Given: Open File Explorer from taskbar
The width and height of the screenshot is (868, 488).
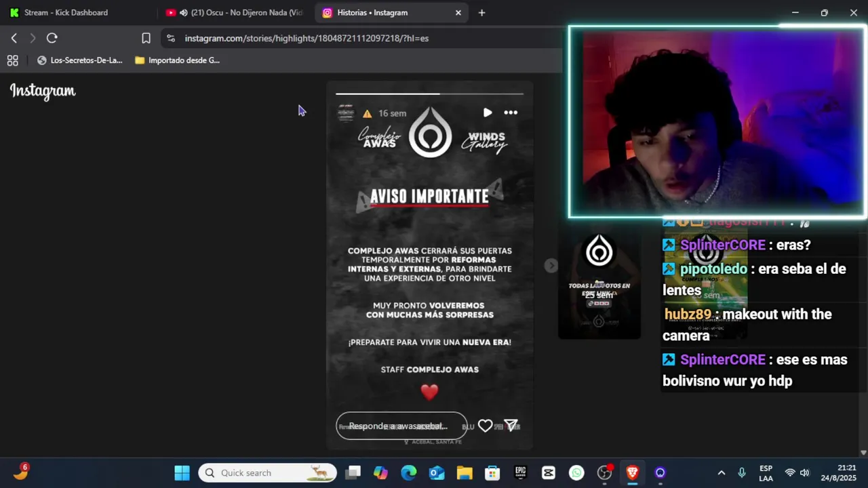Looking at the screenshot, I should click(464, 472).
